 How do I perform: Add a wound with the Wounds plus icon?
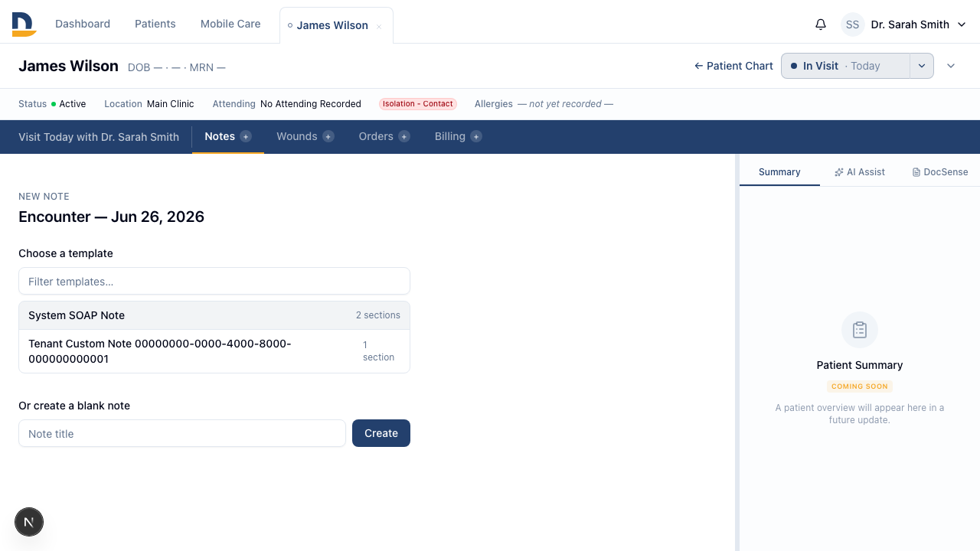(328, 136)
